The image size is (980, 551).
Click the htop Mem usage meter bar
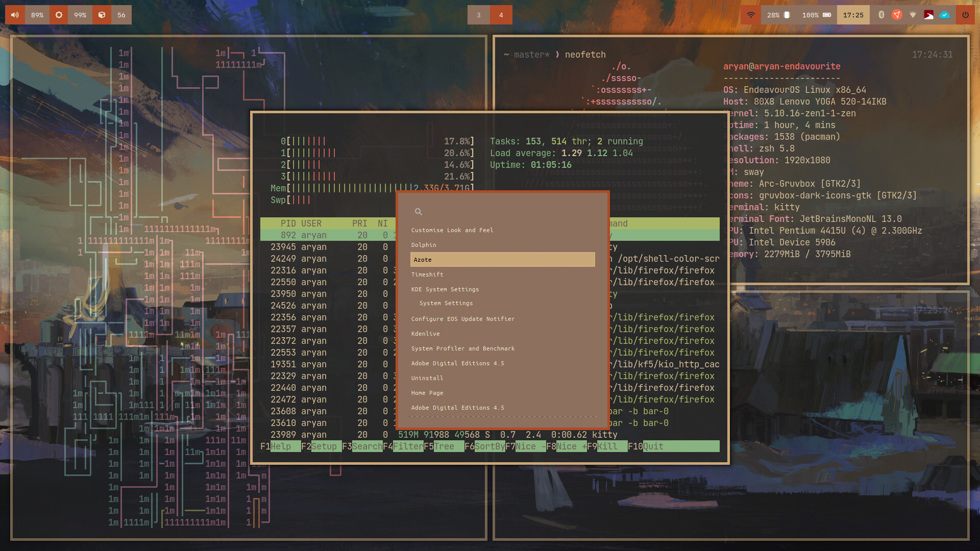[x=373, y=188]
